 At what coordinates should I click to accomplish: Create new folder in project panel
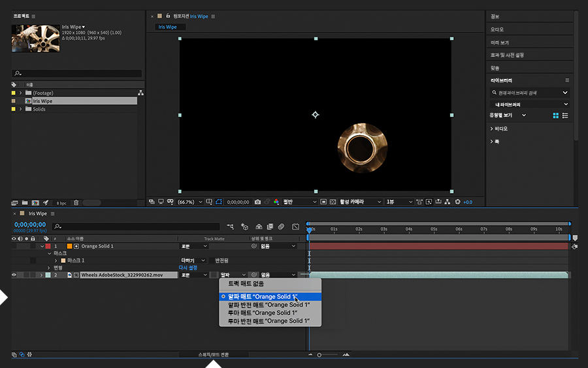(25, 203)
